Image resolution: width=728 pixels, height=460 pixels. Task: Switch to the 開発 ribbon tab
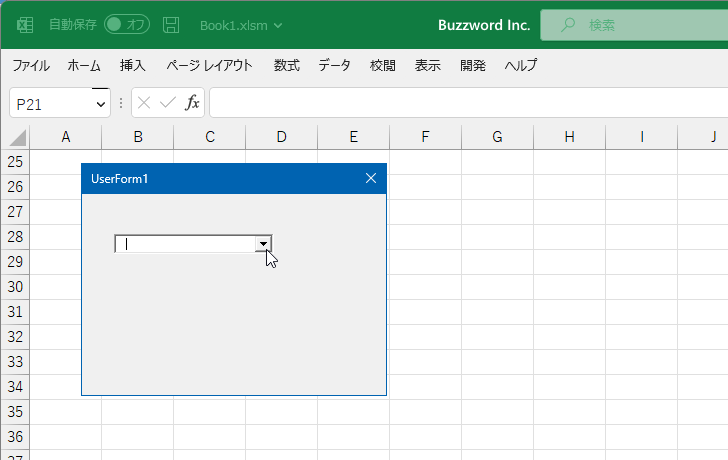tap(473, 65)
